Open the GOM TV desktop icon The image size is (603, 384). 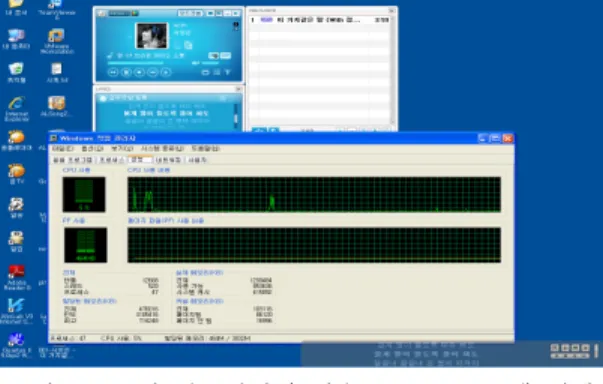(x=17, y=174)
